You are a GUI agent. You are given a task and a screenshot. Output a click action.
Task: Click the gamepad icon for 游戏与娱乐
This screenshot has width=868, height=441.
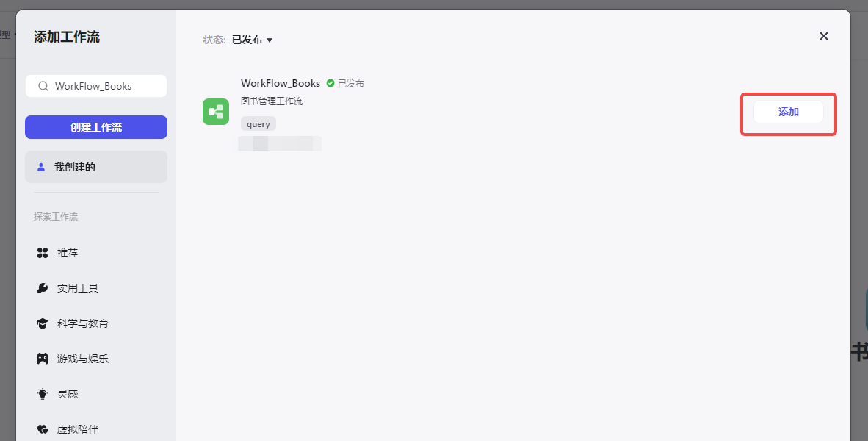click(43, 359)
